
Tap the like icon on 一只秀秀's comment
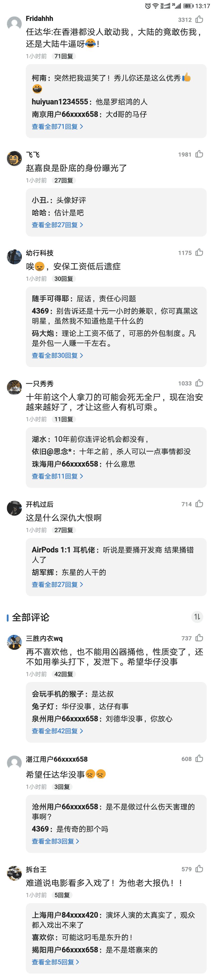pos(199,383)
